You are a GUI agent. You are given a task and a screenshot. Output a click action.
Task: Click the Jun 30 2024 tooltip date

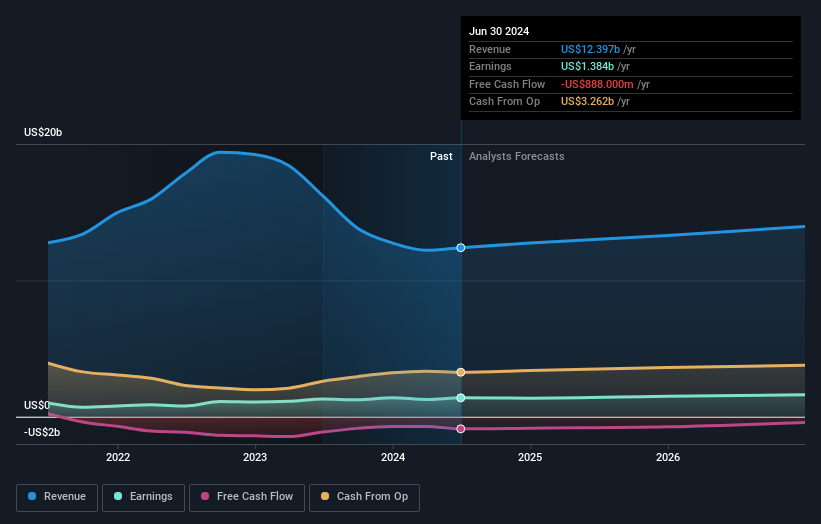(499, 31)
